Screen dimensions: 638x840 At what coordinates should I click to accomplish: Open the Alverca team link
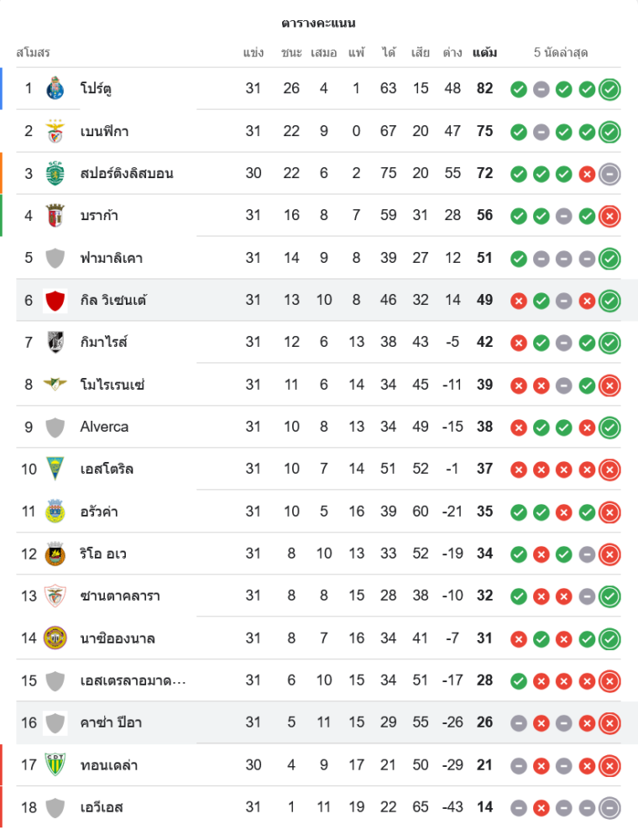coord(104,427)
